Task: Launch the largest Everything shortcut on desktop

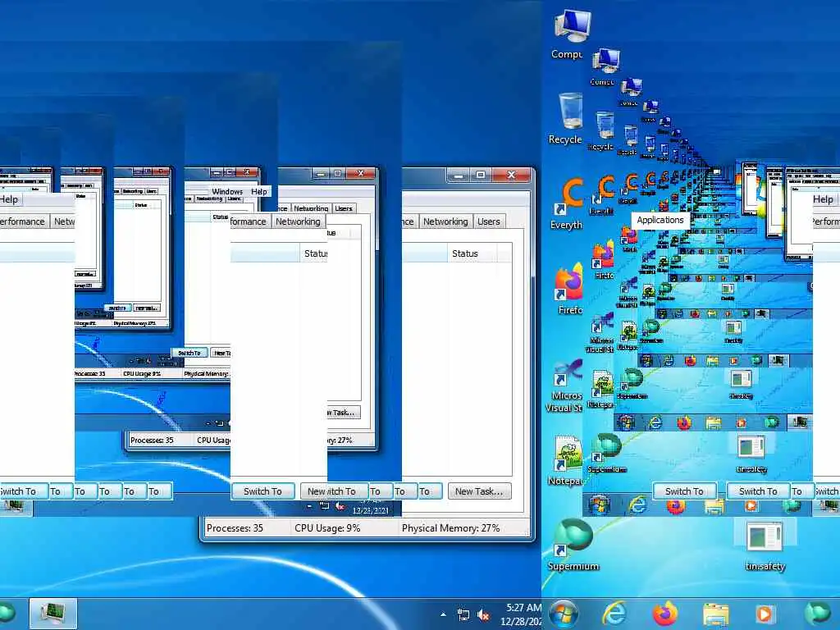Action: pyautogui.click(x=568, y=203)
